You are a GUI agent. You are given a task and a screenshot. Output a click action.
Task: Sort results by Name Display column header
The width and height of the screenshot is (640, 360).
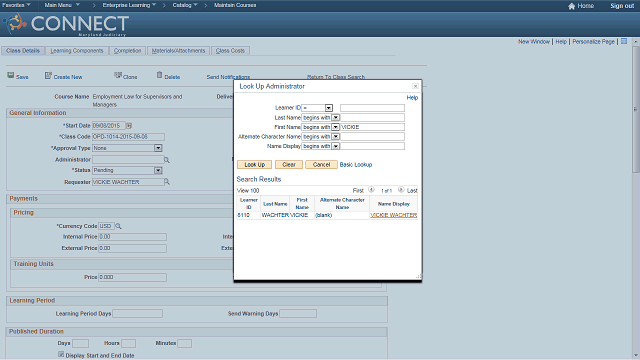393,204
